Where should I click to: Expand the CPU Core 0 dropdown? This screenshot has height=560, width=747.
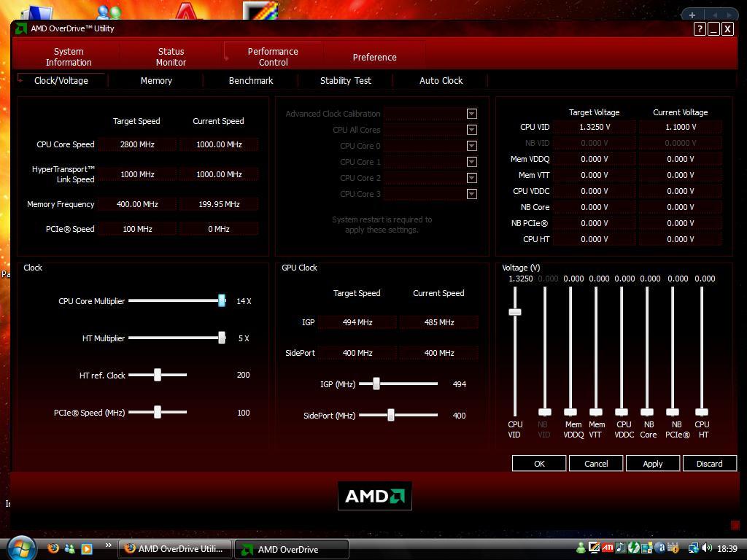point(472,146)
